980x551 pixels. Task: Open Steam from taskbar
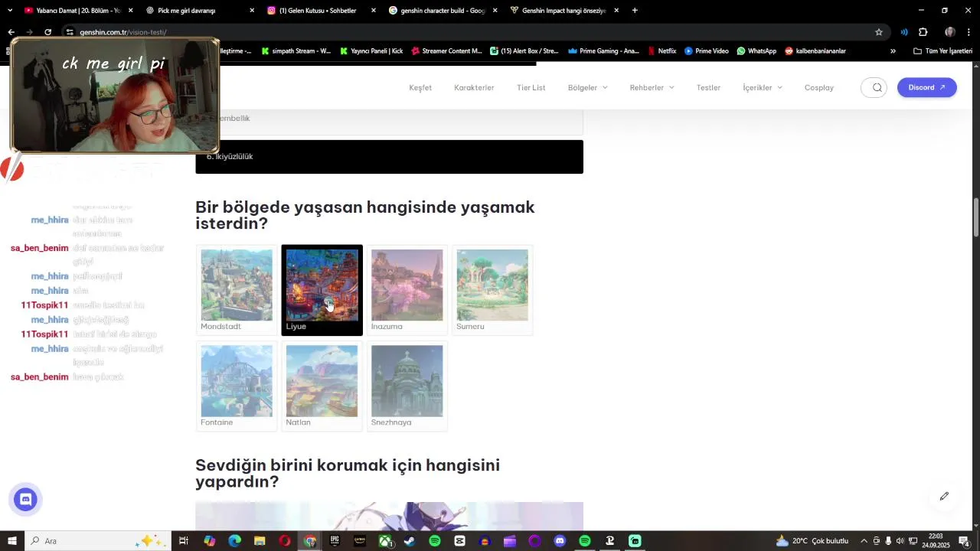click(x=410, y=541)
